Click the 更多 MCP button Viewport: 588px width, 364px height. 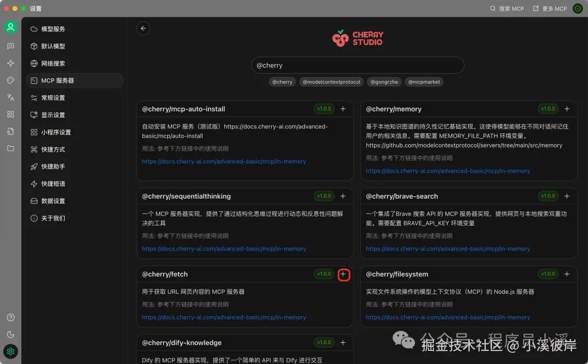[x=550, y=8]
